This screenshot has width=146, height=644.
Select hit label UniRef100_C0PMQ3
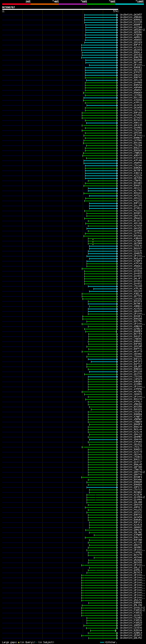[131, 553]
